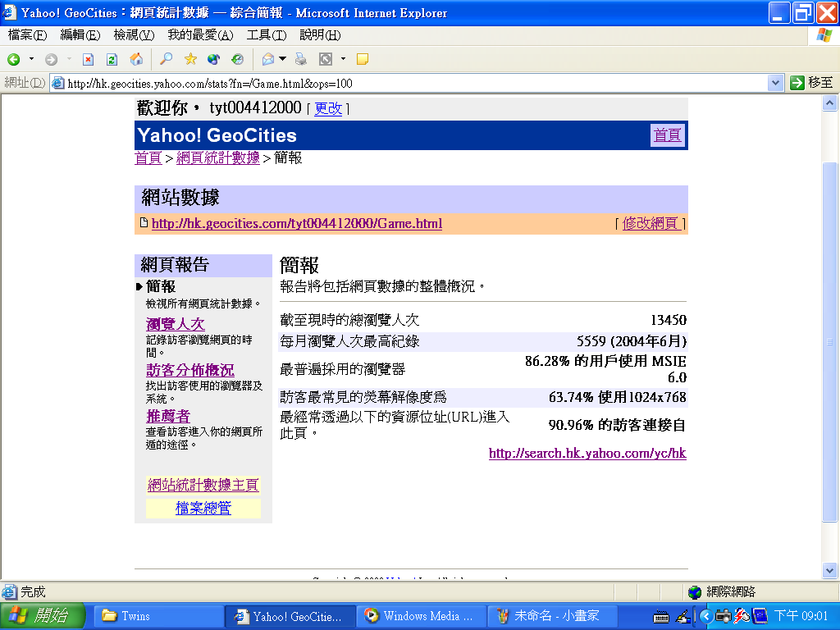Image resolution: width=840 pixels, height=630 pixels.
Task: Click the yellow note toolbar icon
Action: click(362, 59)
